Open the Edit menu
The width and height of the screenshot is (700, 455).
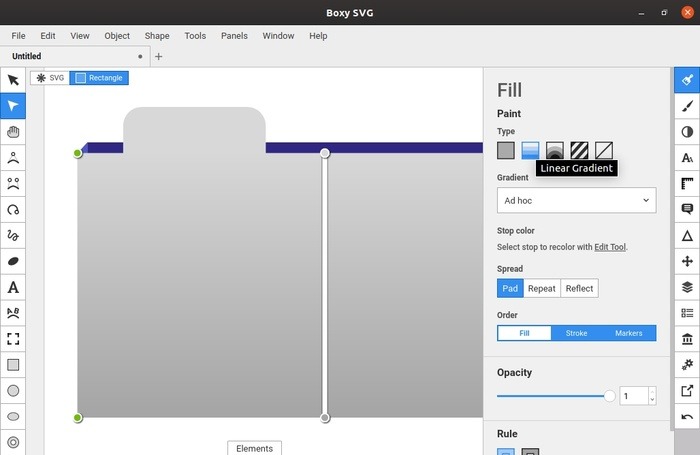[x=48, y=36]
